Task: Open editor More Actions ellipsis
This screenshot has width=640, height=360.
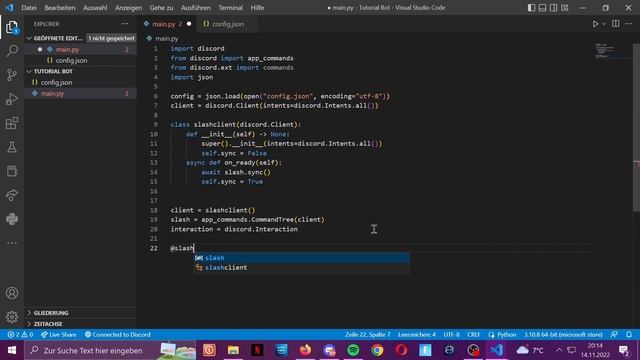Action: click(629, 24)
